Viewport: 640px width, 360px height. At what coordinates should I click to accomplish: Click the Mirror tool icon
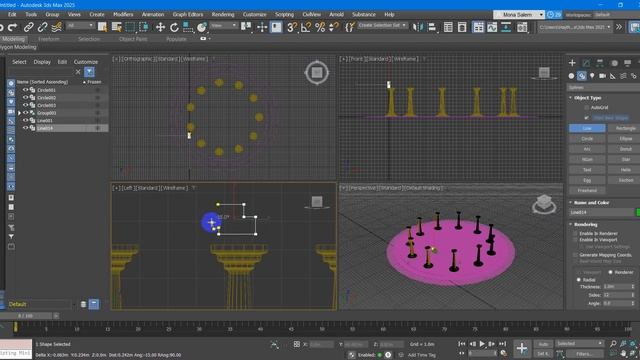(x=418, y=27)
